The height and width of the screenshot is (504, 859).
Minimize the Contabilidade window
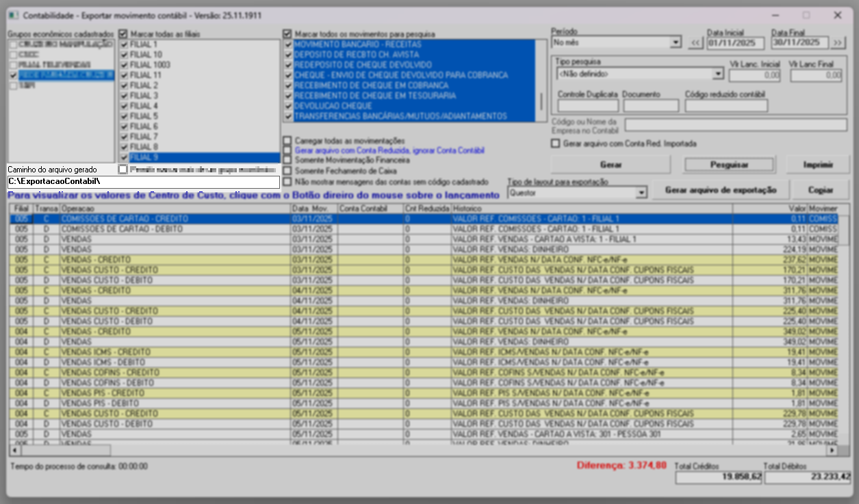[x=774, y=15]
